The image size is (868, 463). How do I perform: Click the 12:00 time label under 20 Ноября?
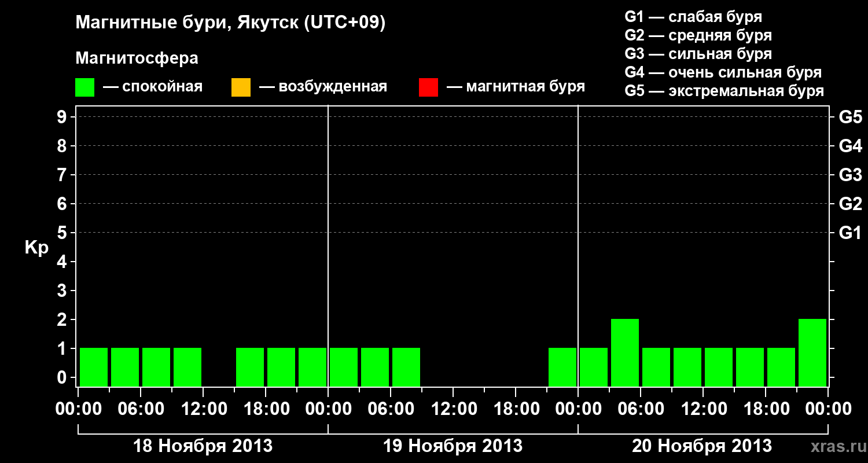pos(703,409)
